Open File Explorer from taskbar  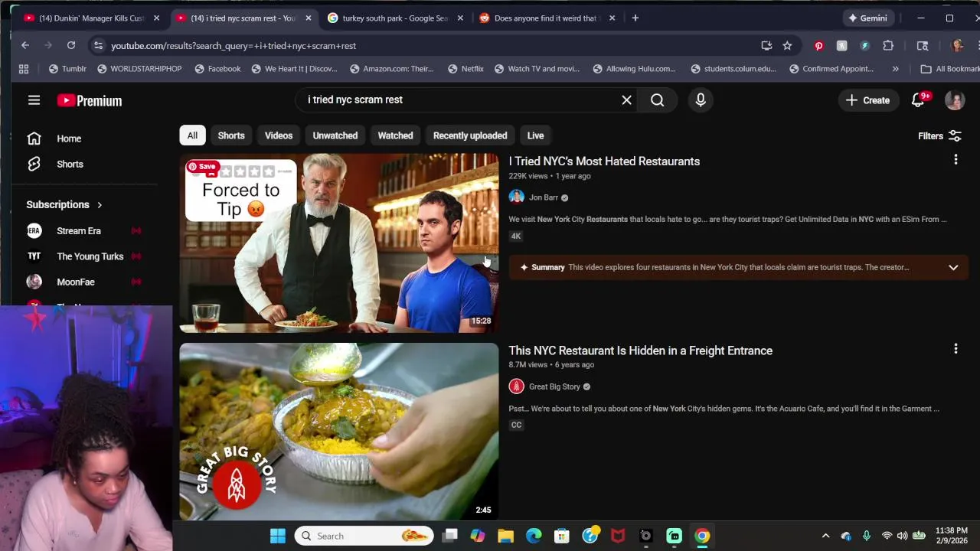(505, 536)
